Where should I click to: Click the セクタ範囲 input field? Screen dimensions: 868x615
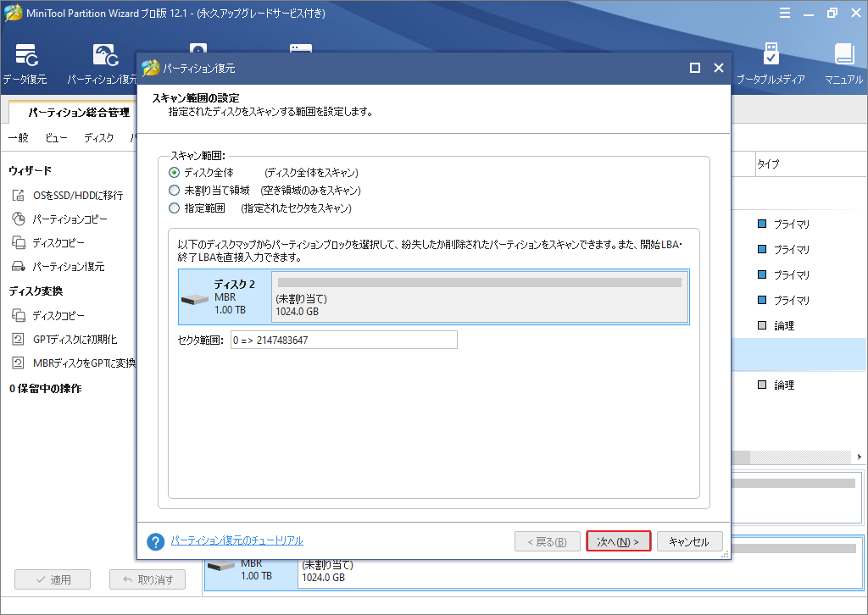click(x=343, y=340)
